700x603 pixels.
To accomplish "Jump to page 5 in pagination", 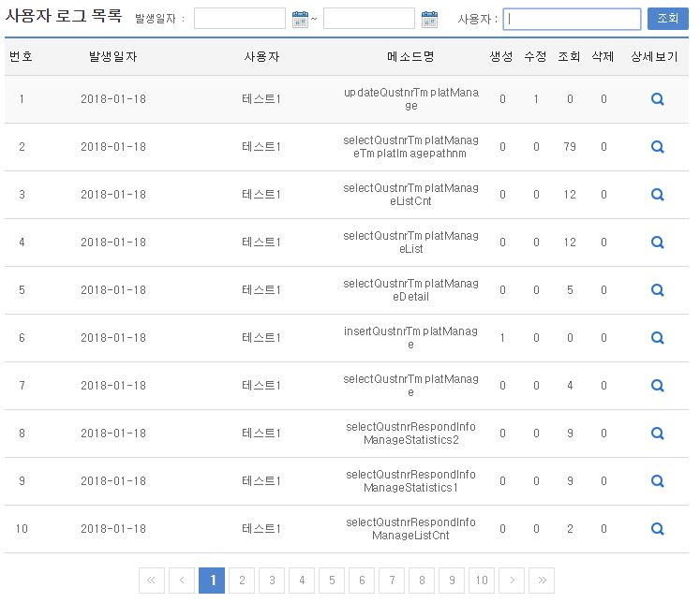I will coord(332,581).
